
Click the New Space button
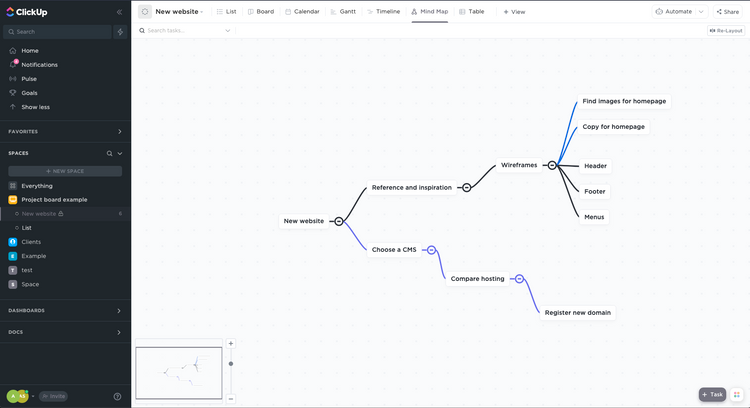pos(65,171)
